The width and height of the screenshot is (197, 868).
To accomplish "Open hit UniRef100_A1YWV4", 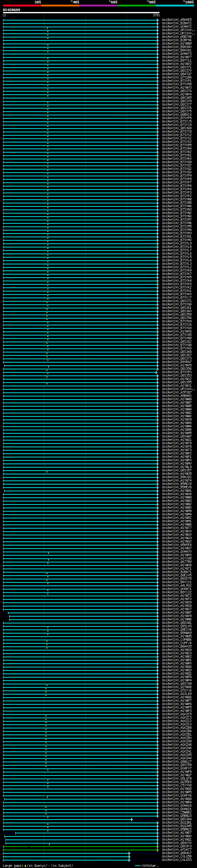I will pos(177,94).
